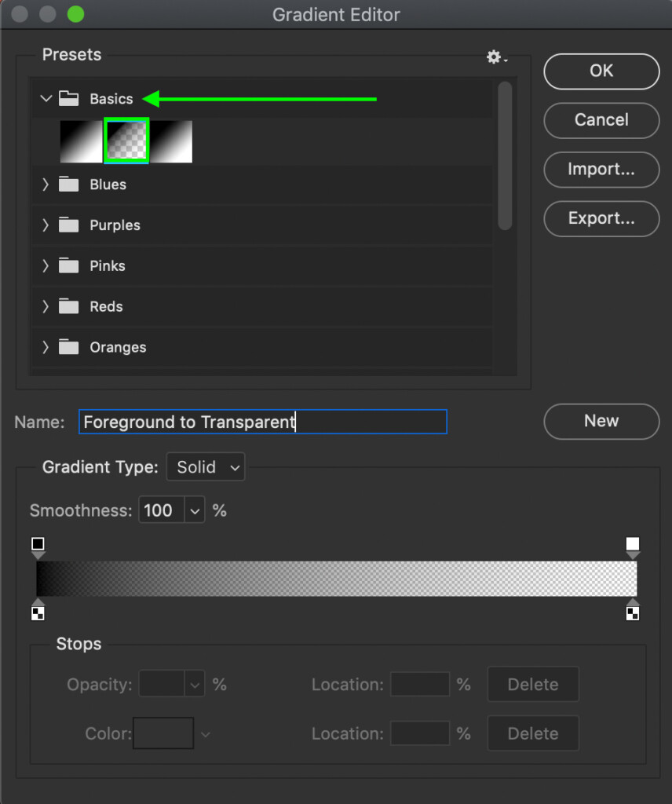The height and width of the screenshot is (804, 672).
Task: Open the presets gear settings menu
Action: [x=495, y=57]
